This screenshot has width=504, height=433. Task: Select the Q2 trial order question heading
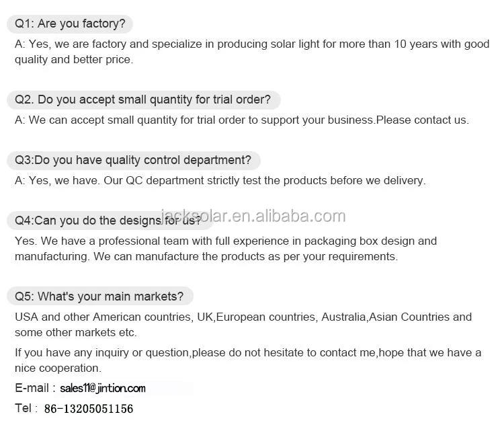pyautogui.click(x=143, y=100)
